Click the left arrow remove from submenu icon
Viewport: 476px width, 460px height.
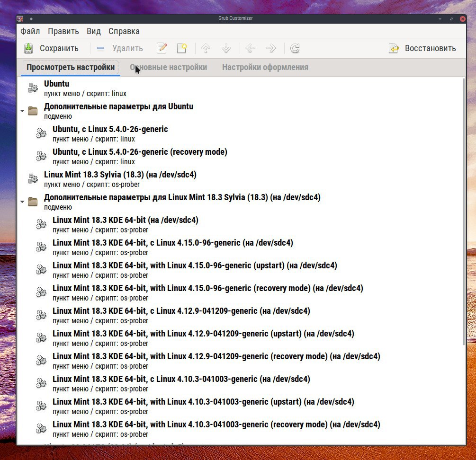tap(251, 48)
